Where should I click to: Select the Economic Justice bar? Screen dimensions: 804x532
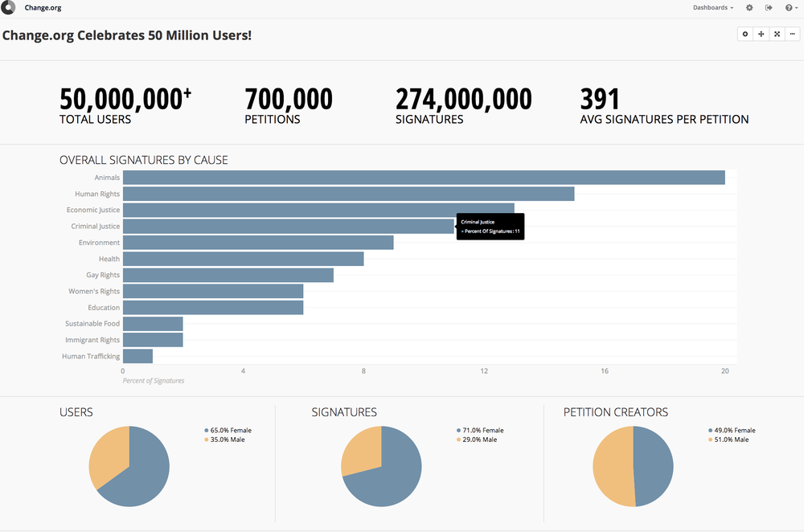[x=318, y=210]
